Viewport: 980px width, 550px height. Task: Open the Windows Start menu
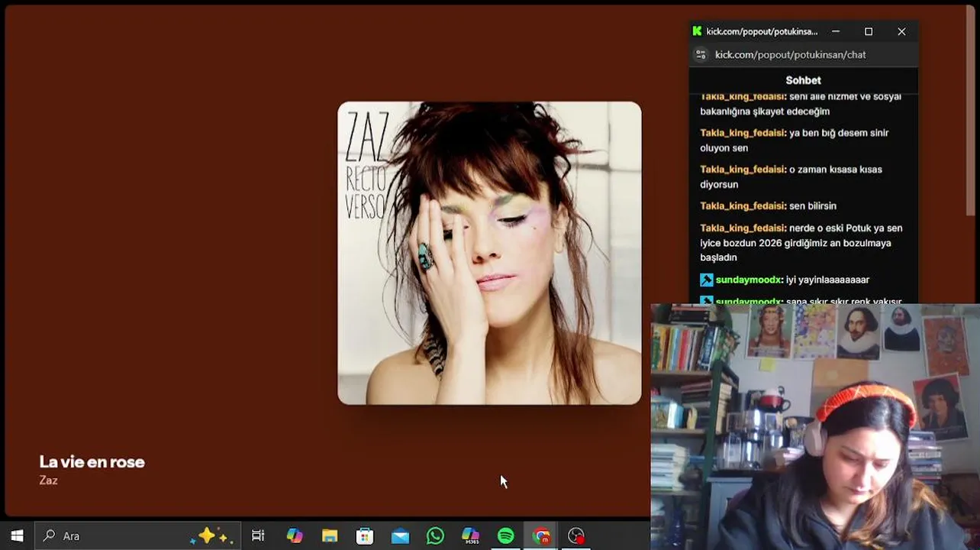pos(17,535)
